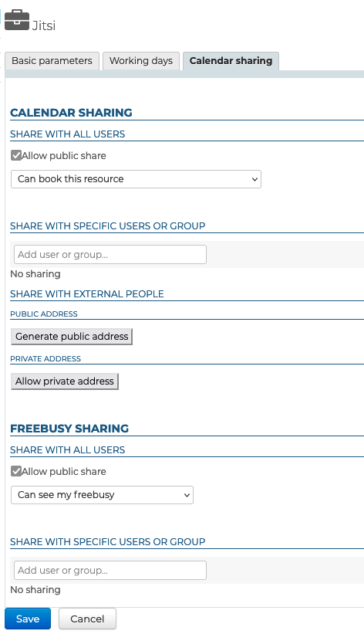Open the Working days tab
Viewport: 364px width, 634px height.
[x=141, y=61]
